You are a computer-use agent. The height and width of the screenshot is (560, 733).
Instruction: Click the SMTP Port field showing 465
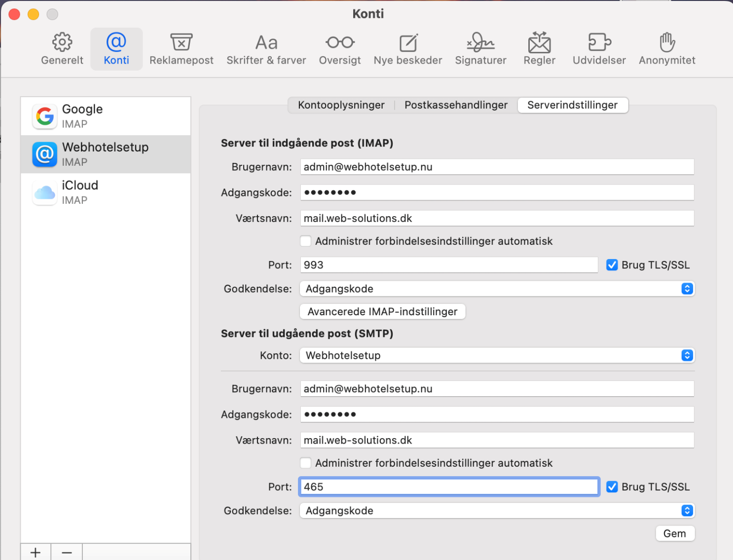449,487
